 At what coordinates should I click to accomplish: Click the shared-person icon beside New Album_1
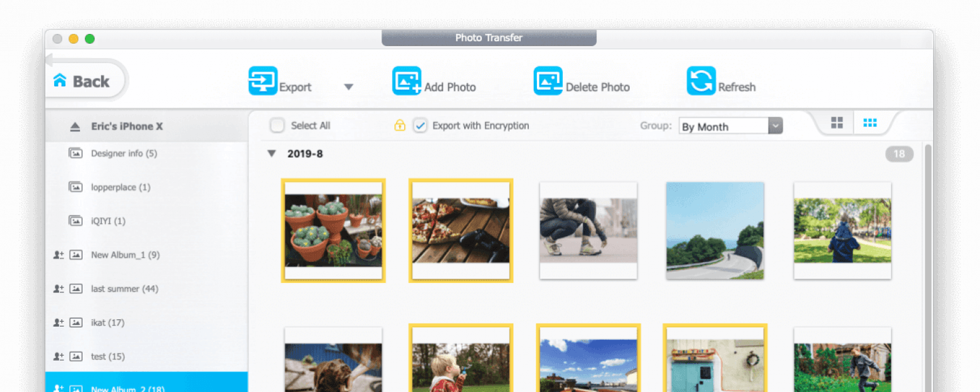(59, 255)
